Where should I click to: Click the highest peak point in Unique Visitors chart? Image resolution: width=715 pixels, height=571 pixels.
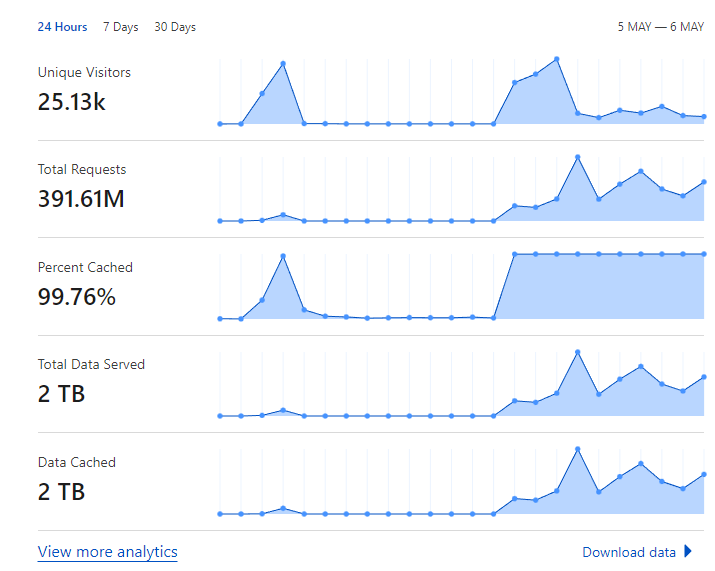click(x=557, y=59)
